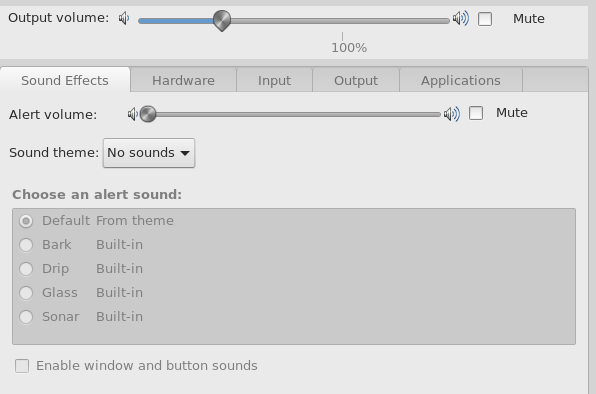Image resolution: width=596 pixels, height=394 pixels.
Task: Click the low volume speaker icon for output
Action: (124, 18)
